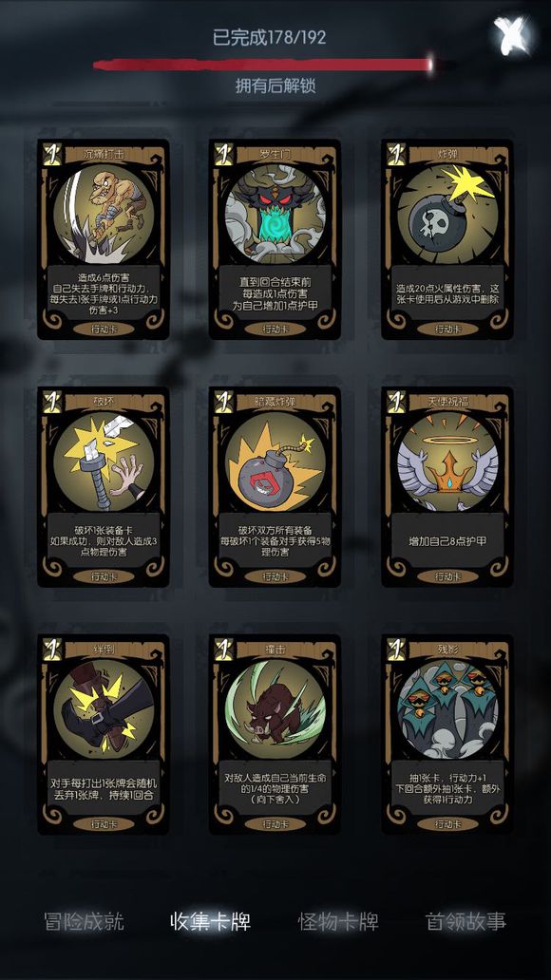
Task: Click the 破坏 card description text
Action: click(x=104, y=540)
